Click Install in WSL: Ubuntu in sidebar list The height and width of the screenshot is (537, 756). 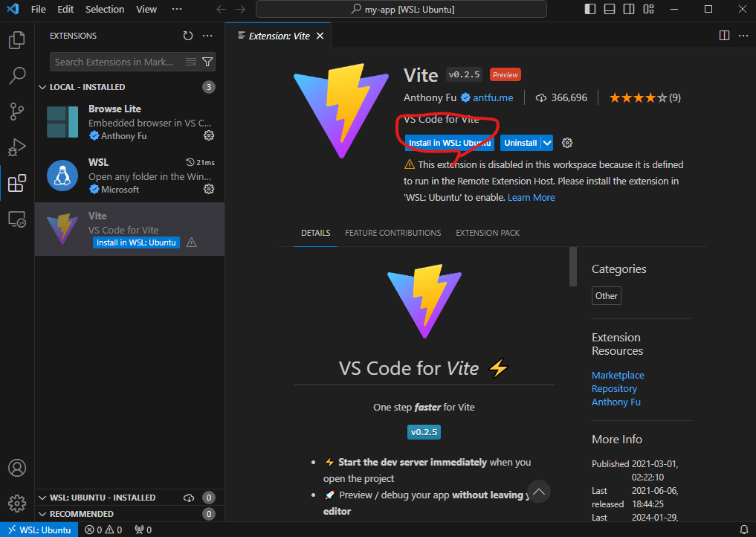[136, 242]
